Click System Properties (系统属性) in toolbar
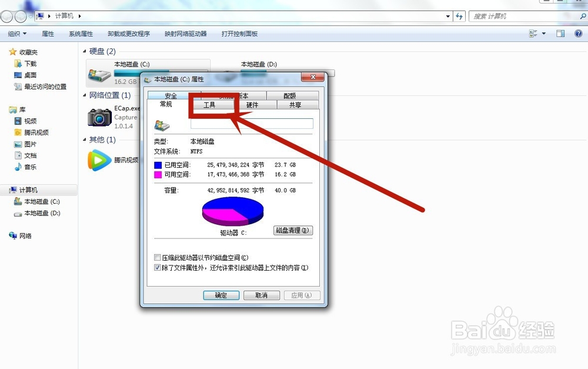Viewport: 588px width, 369px height. coord(81,34)
